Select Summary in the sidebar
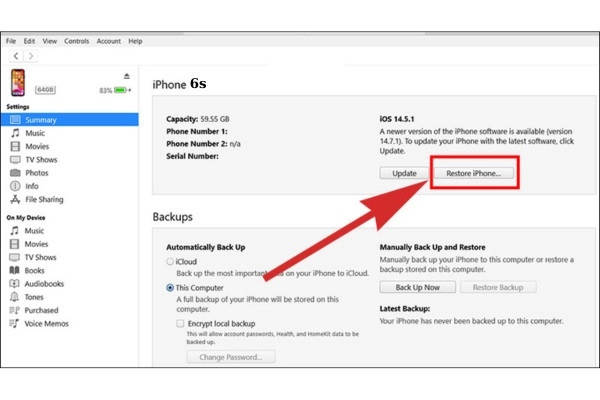Image resolution: width=600 pixels, height=400 pixels. pyautogui.click(x=41, y=119)
